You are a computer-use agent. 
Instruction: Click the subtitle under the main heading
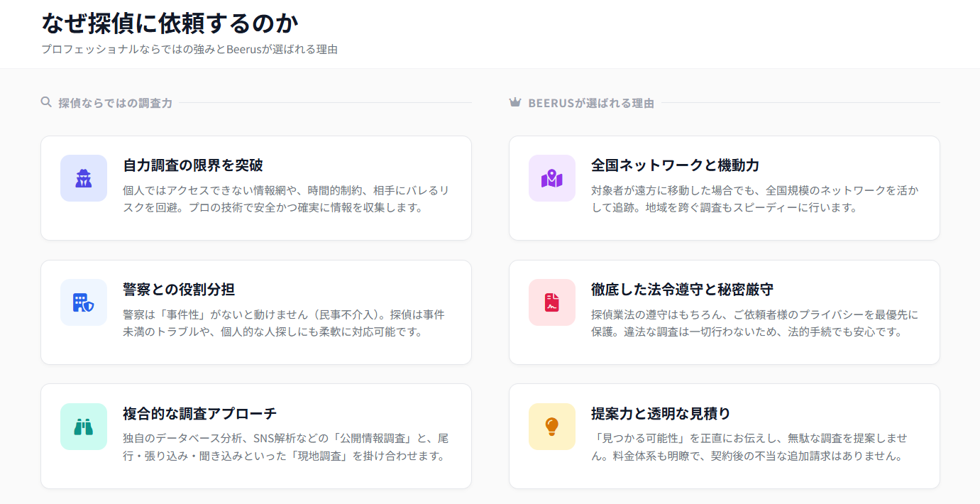tap(189, 49)
